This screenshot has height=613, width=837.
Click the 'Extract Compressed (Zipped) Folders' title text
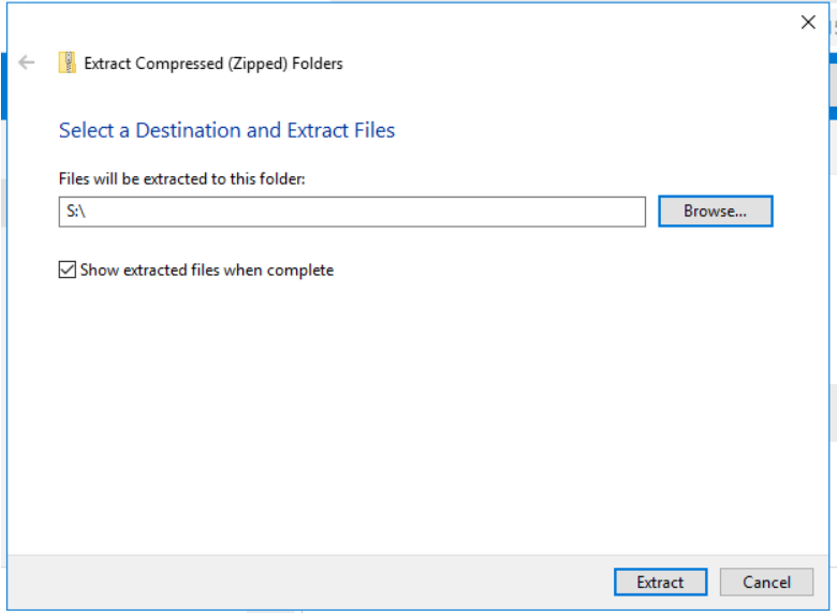pos(214,63)
